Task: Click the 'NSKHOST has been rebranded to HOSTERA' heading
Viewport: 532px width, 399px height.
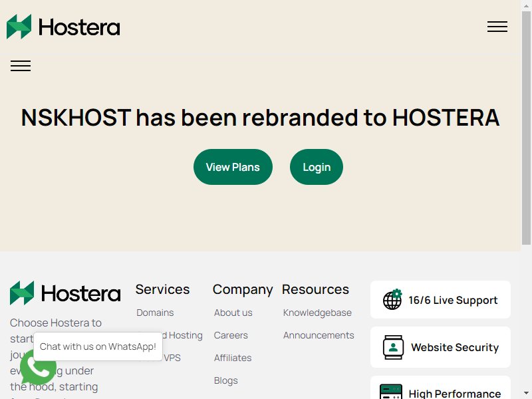Action: 260,118
